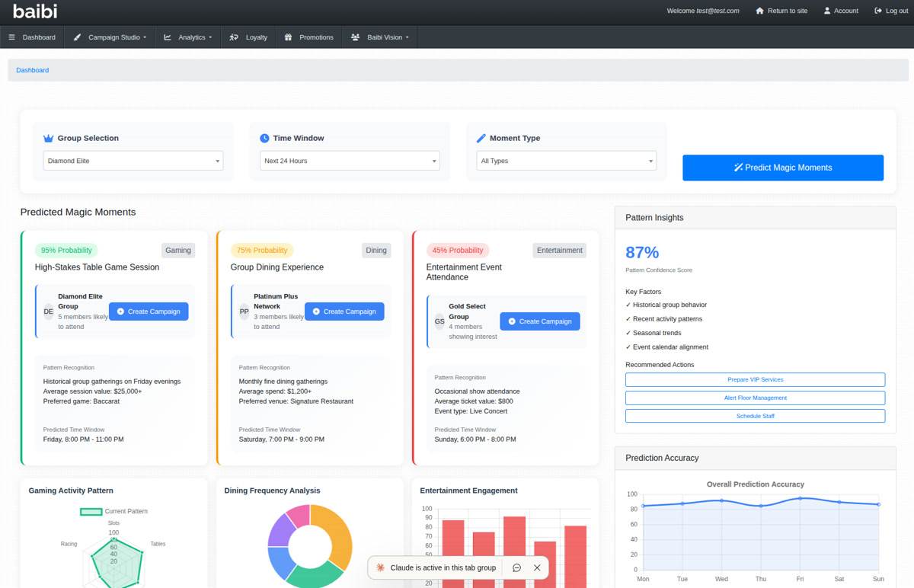Image resolution: width=914 pixels, height=588 pixels.
Task: Click the Gaming category tag
Action: [178, 251]
